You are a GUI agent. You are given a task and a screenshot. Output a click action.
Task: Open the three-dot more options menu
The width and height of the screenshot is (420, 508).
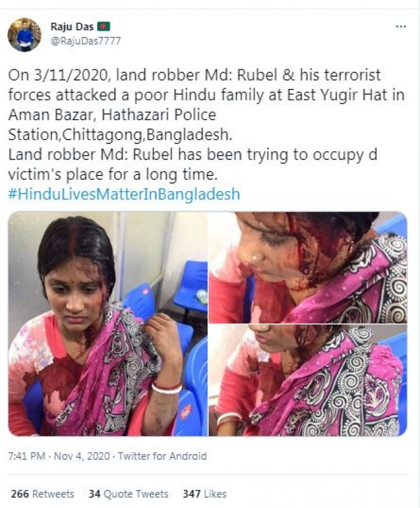point(401,26)
